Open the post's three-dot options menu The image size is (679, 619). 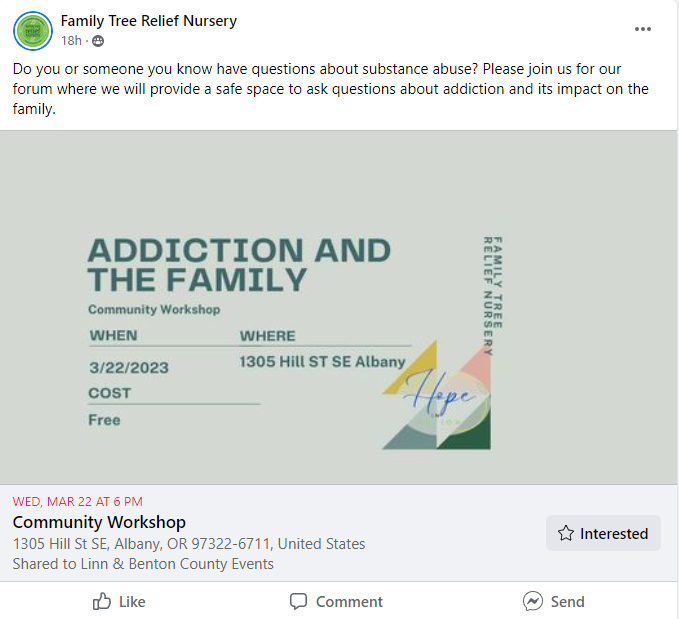tap(643, 29)
